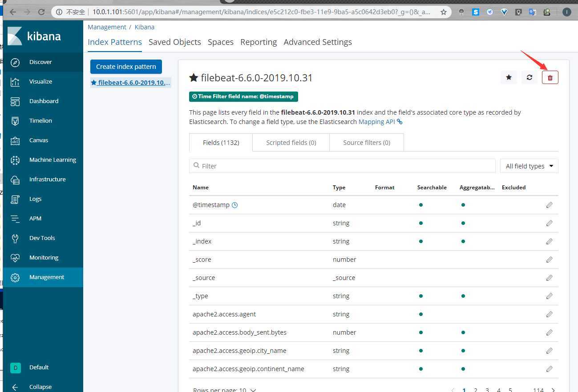Open Canvas from the sidebar
Image resolution: width=578 pixels, height=392 pixels.
43,140
